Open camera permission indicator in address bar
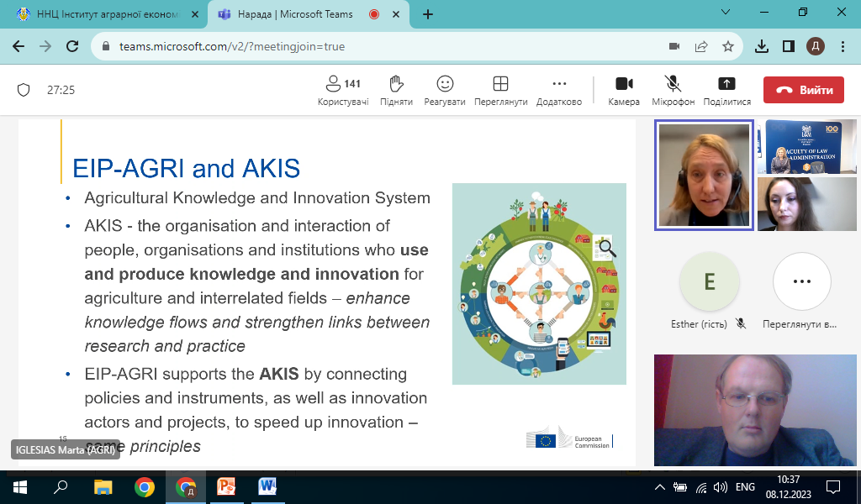The image size is (861, 504). coord(674,46)
